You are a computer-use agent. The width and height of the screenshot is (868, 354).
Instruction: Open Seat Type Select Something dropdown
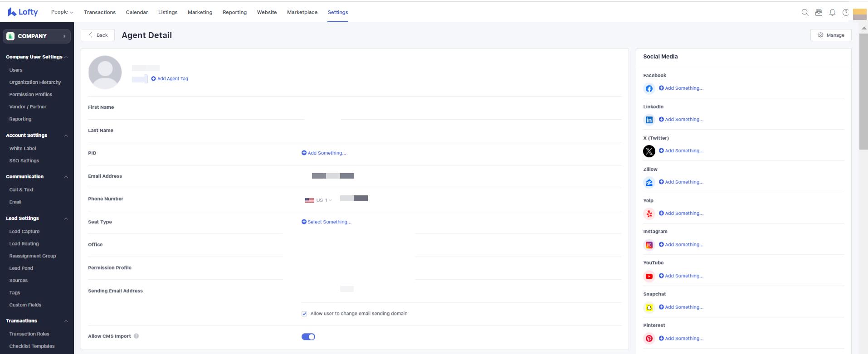pyautogui.click(x=327, y=222)
